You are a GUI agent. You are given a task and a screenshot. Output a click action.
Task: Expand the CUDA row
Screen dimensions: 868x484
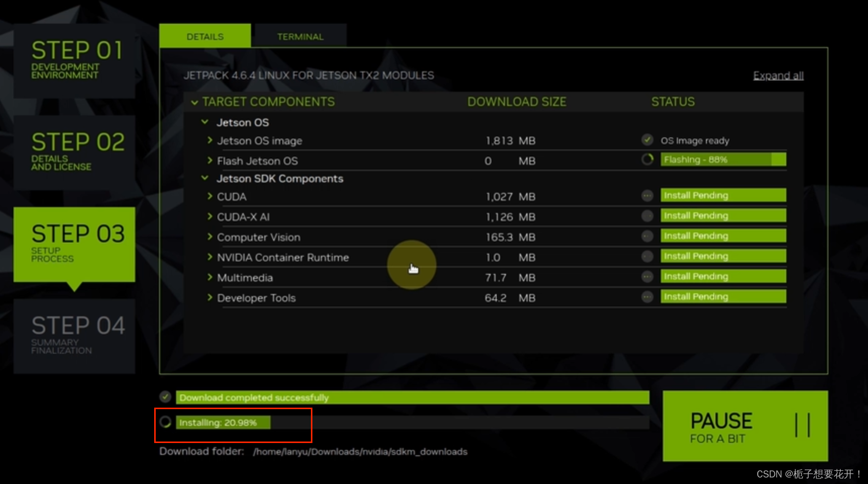[210, 196]
